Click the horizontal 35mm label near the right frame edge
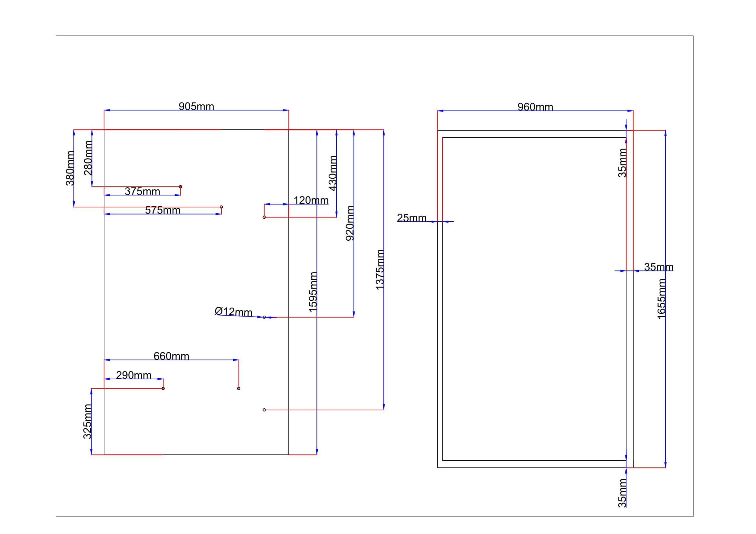Image resolution: width=756 pixels, height=534 pixels. (658, 267)
